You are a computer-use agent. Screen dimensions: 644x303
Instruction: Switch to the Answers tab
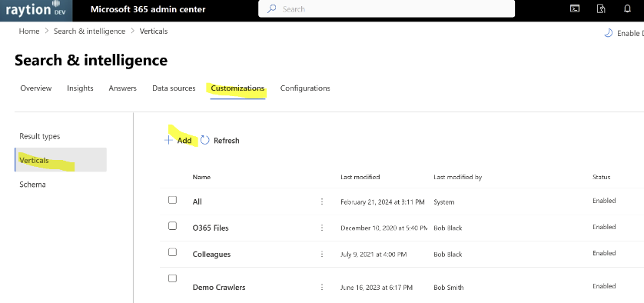(122, 88)
